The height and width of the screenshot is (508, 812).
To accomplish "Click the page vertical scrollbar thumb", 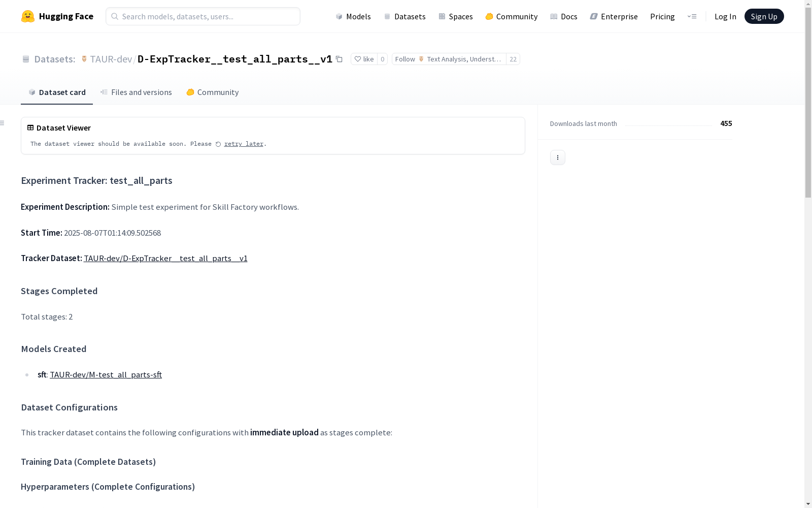I will click(x=808, y=103).
